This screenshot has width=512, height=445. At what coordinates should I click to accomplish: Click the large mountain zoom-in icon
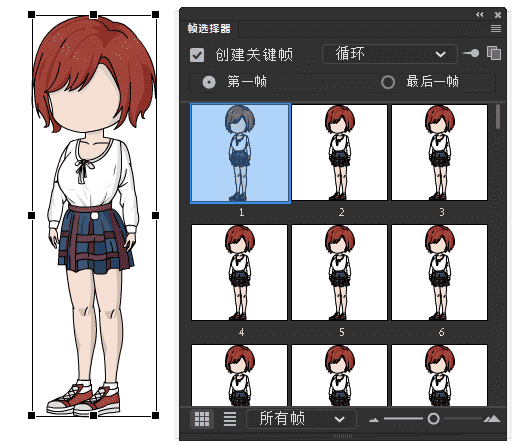click(492, 418)
